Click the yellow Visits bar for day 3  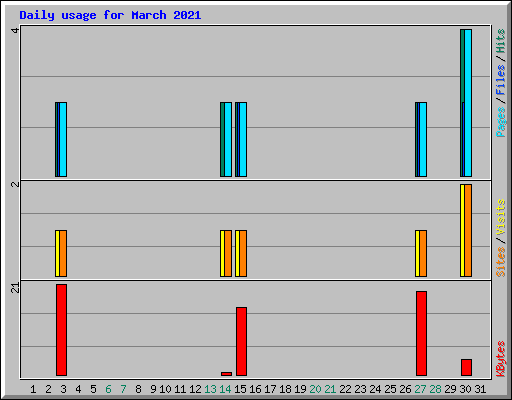pyautogui.click(x=57, y=253)
